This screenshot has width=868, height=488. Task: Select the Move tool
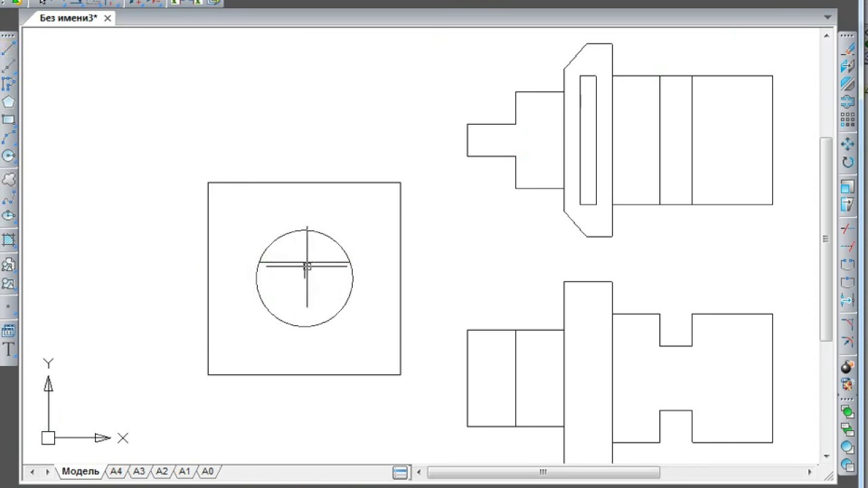tap(848, 144)
